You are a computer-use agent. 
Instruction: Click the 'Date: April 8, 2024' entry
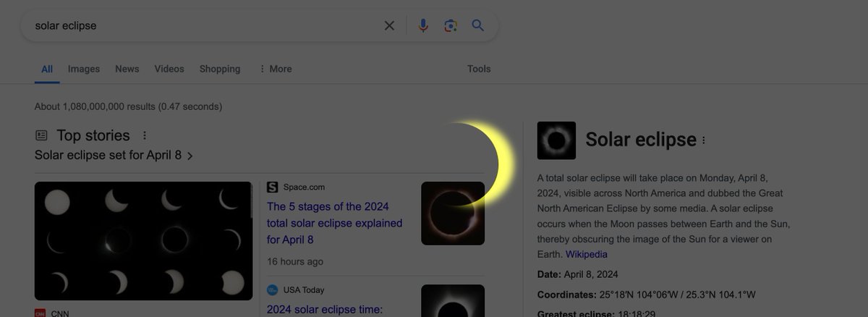coord(578,274)
